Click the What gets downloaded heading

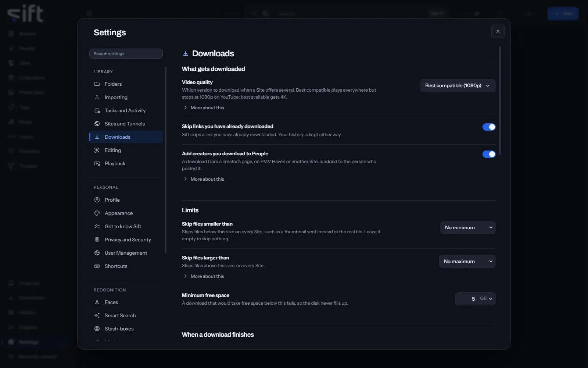(x=214, y=69)
